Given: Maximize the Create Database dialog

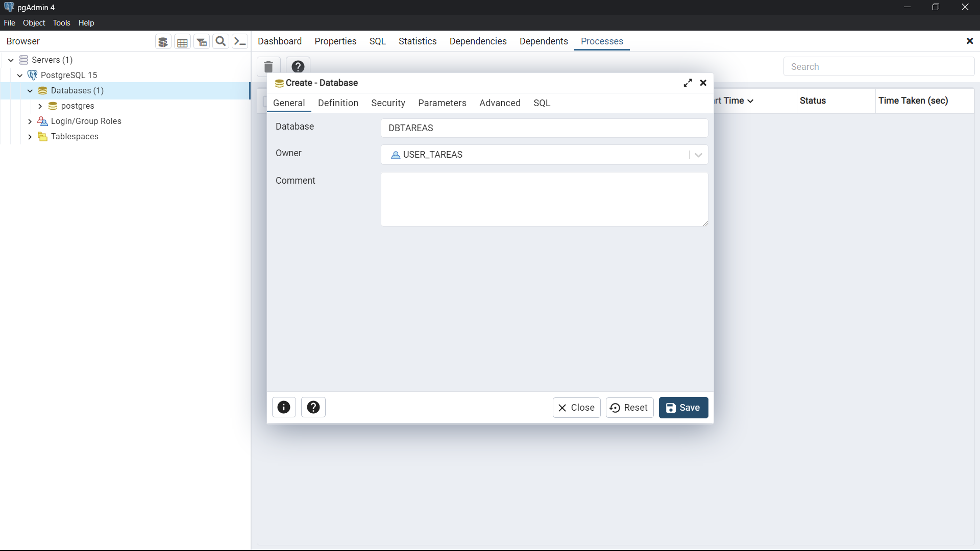Looking at the screenshot, I should tap(688, 83).
